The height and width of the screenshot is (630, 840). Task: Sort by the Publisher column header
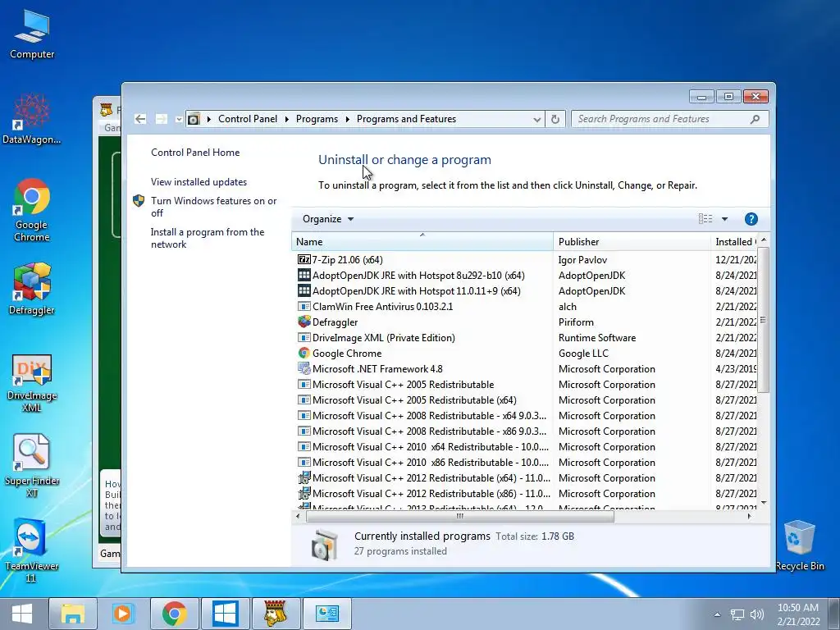click(632, 242)
